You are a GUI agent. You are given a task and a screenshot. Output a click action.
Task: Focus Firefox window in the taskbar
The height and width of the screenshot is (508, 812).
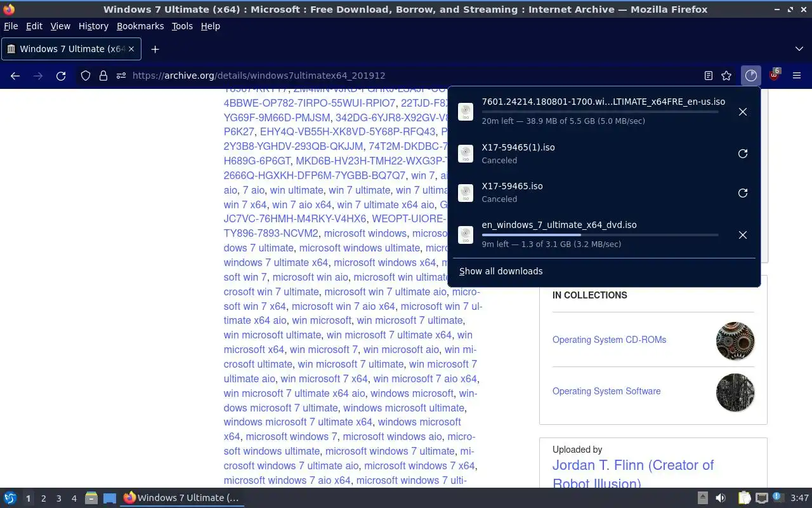(183, 498)
